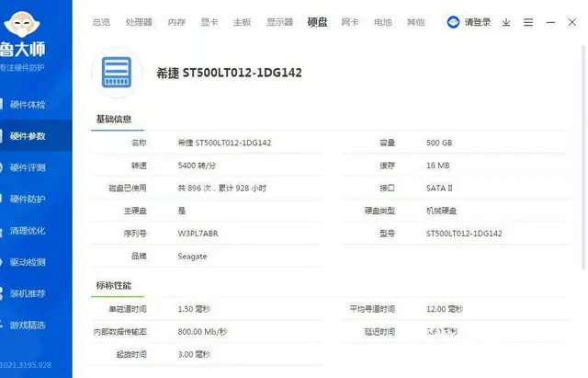Open 装机推荐 sidebar section

[x=28, y=293]
